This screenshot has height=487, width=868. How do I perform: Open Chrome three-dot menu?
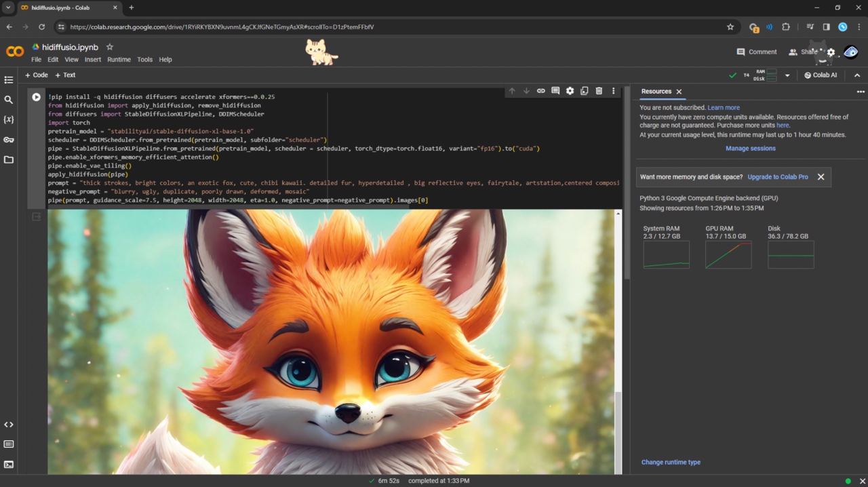(x=859, y=27)
